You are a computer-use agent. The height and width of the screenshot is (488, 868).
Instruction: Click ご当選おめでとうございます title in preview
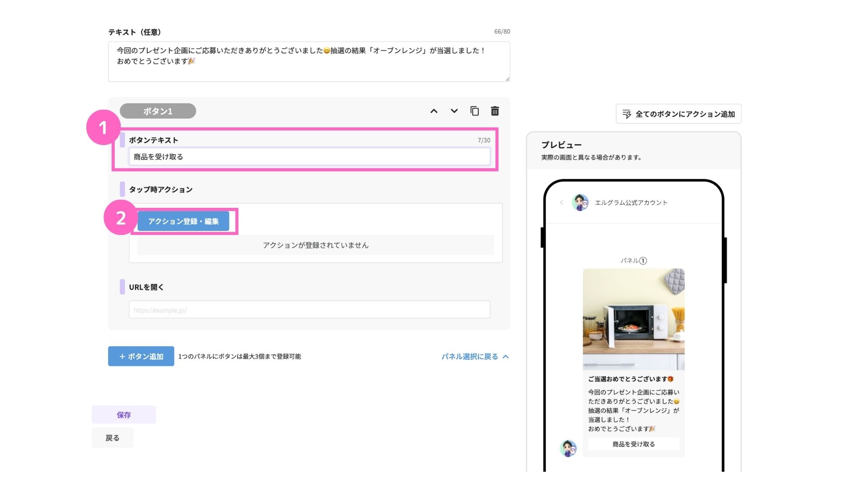(631, 379)
